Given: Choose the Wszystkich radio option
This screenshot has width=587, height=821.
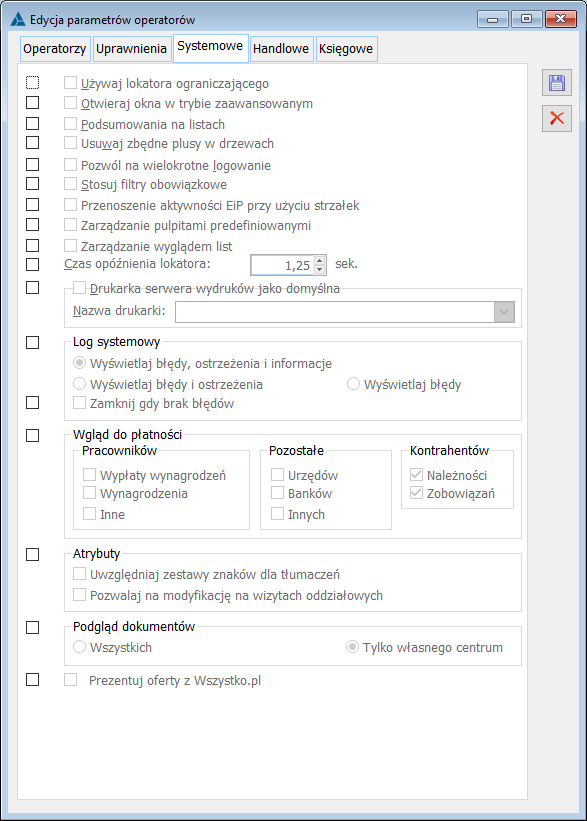Looking at the screenshot, I should (x=79, y=647).
